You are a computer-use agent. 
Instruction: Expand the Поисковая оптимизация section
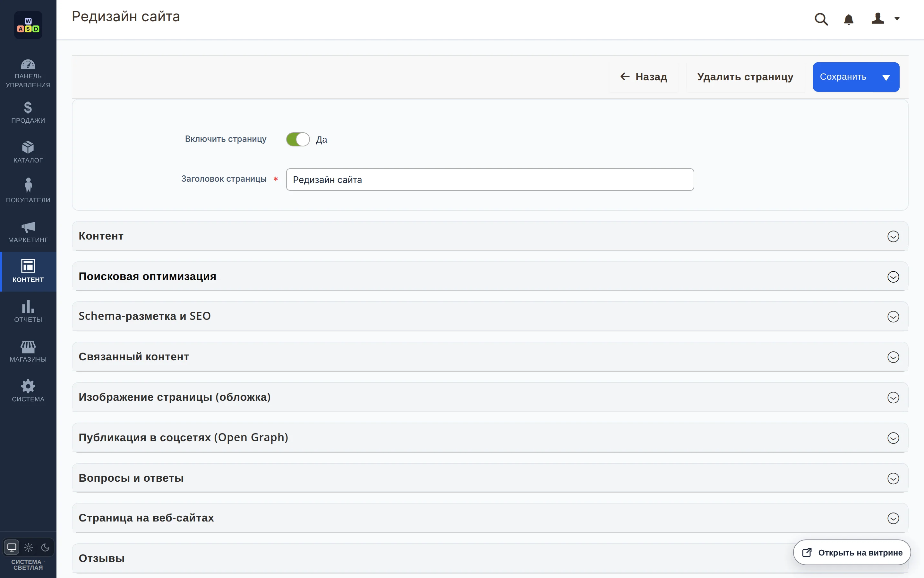point(490,276)
